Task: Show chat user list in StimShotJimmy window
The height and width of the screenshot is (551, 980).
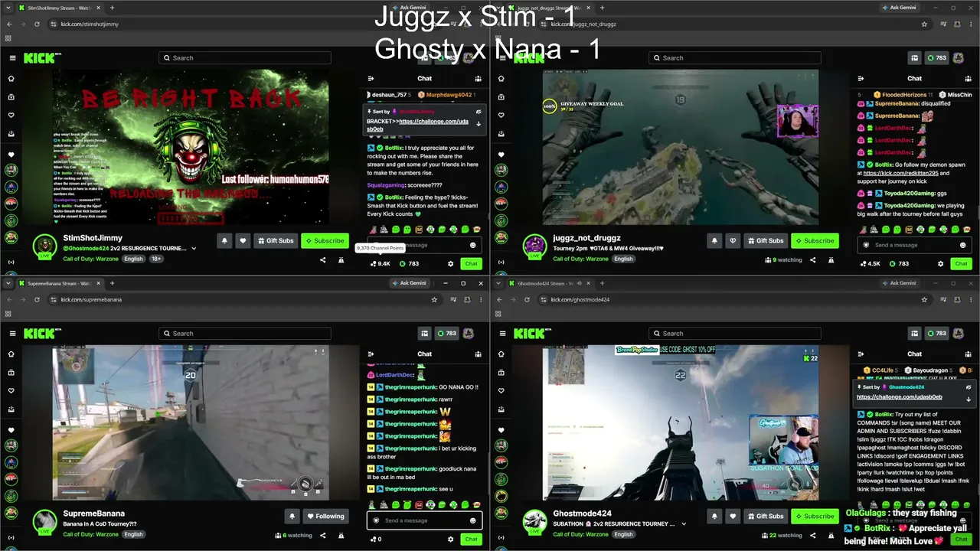Action: (x=479, y=78)
